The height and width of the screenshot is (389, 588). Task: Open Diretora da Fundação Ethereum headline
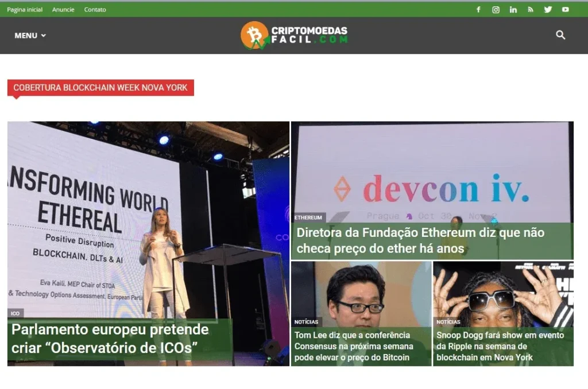coord(420,240)
